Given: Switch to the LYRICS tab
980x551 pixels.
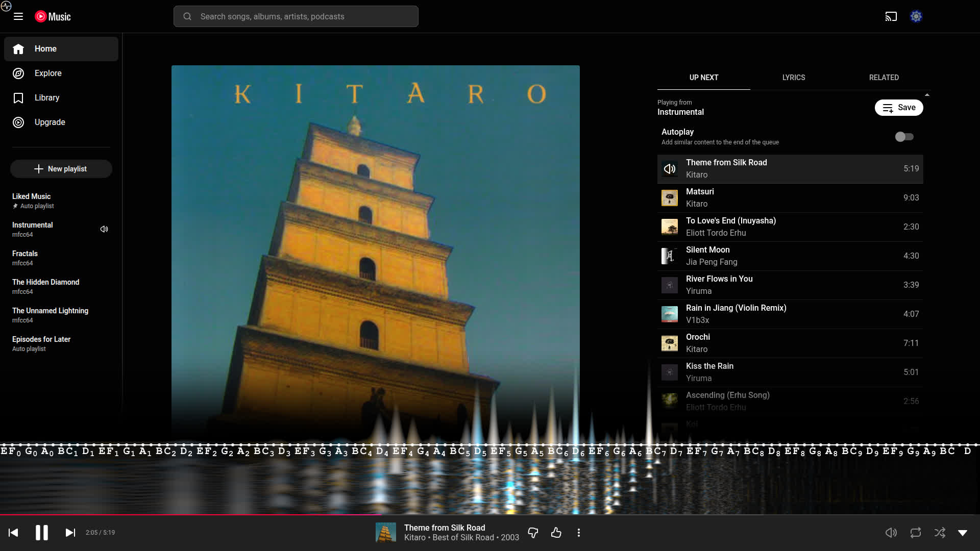Looking at the screenshot, I should [x=794, y=78].
